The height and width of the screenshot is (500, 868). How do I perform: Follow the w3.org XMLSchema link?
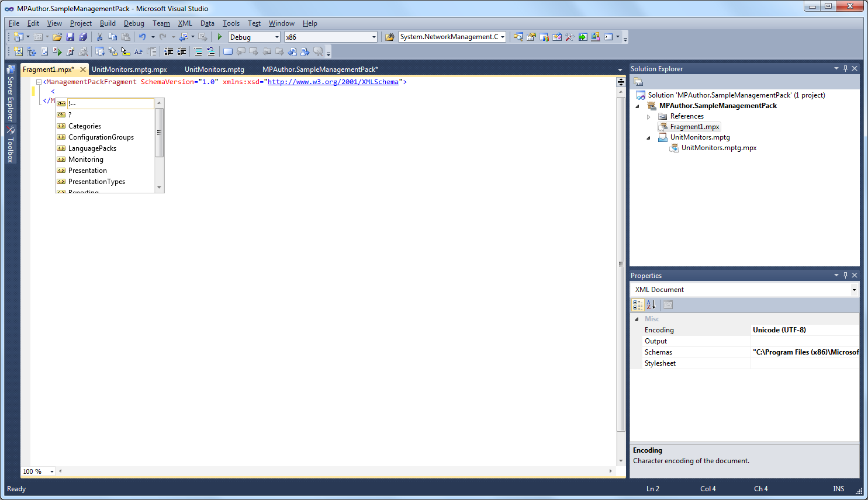click(333, 82)
